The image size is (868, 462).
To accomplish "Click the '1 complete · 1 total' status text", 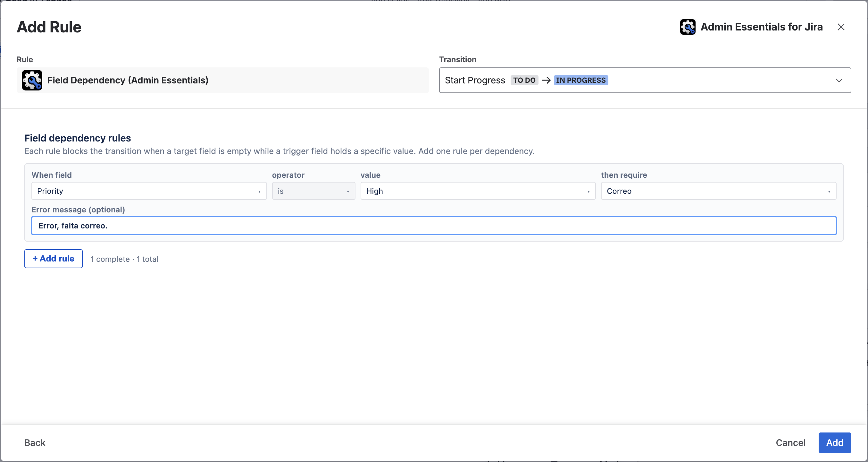I will tap(124, 259).
